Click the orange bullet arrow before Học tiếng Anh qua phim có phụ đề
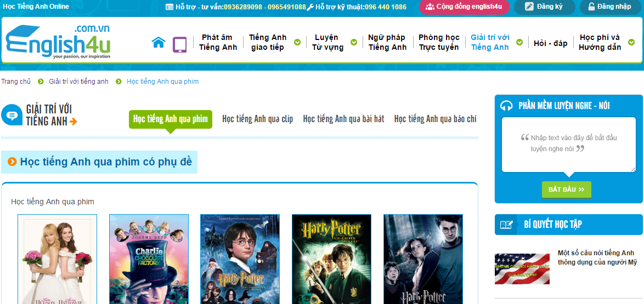This screenshot has height=304, width=644. coord(12,162)
